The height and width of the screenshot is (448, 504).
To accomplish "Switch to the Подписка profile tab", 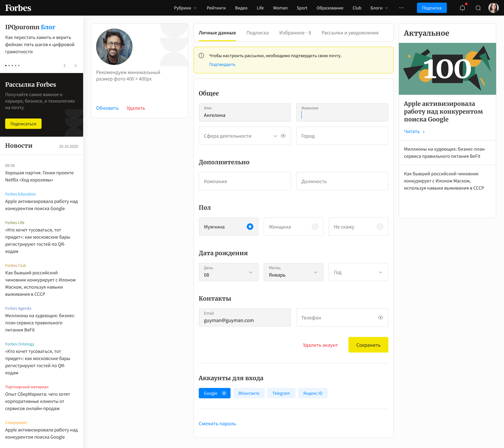I will tap(257, 33).
